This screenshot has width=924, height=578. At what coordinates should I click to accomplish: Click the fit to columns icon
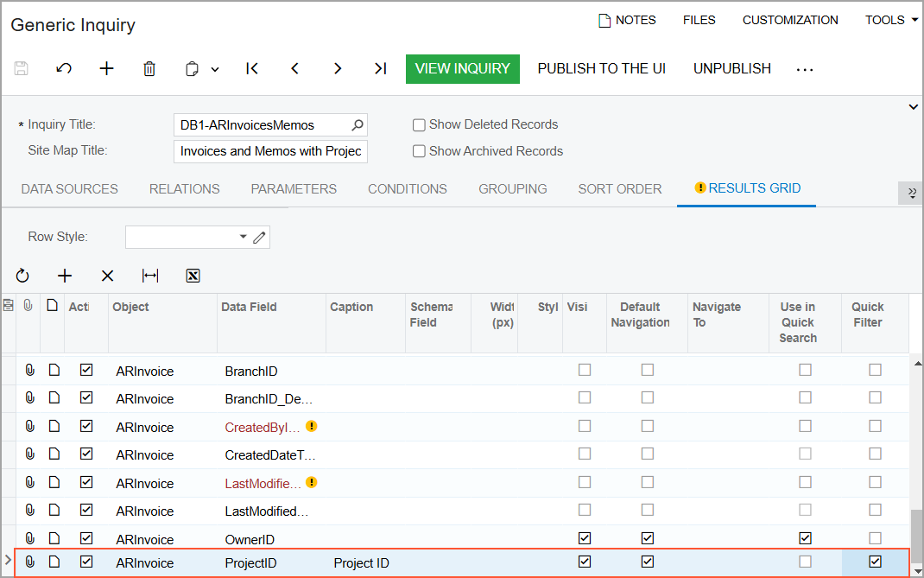150,276
